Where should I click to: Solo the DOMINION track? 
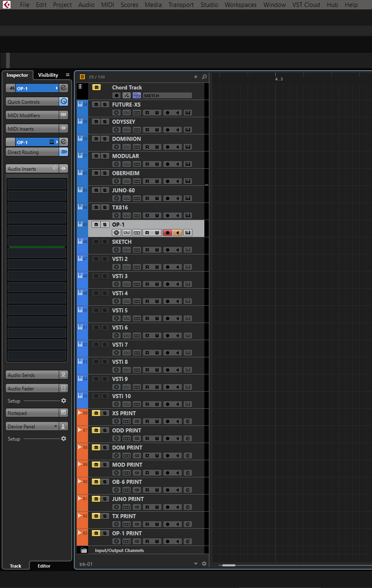coord(105,139)
